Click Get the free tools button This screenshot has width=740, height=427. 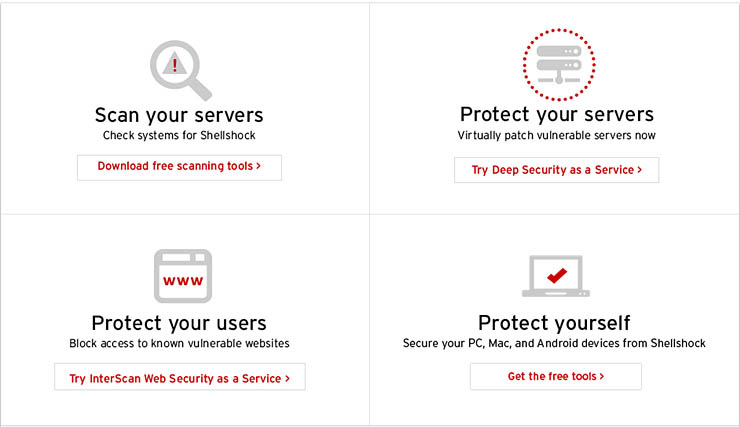pos(555,376)
